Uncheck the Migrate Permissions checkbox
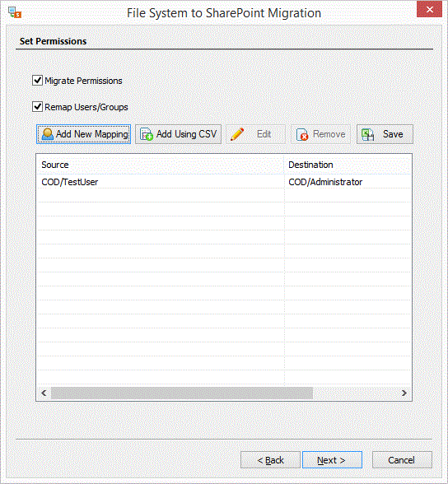The width and height of the screenshot is (448, 484). 37,81
